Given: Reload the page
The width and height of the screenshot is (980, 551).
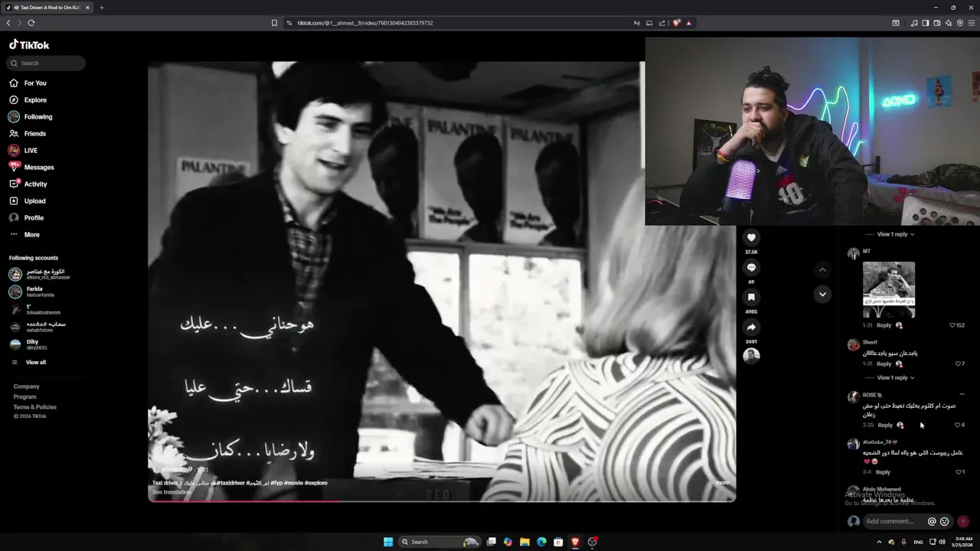Looking at the screenshot, I should click(31, 23).
